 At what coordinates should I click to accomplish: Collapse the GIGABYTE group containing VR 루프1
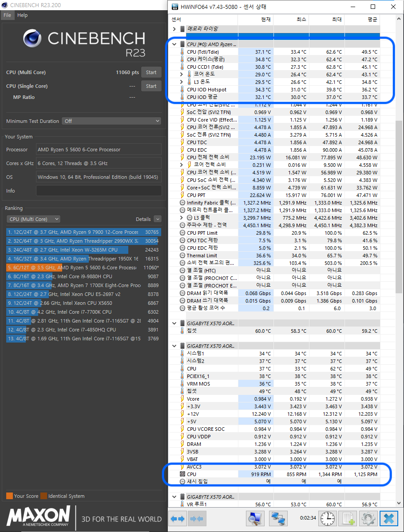pos(174,497)
